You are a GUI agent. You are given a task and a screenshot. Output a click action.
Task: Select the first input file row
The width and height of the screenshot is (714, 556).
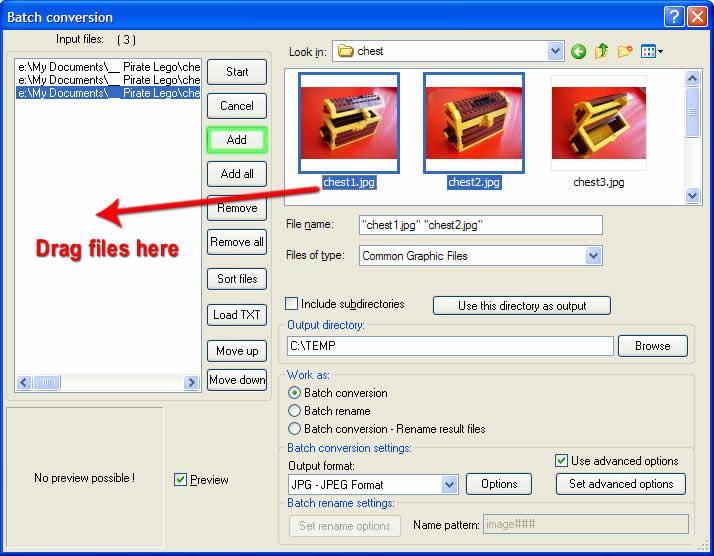(108, 67)
